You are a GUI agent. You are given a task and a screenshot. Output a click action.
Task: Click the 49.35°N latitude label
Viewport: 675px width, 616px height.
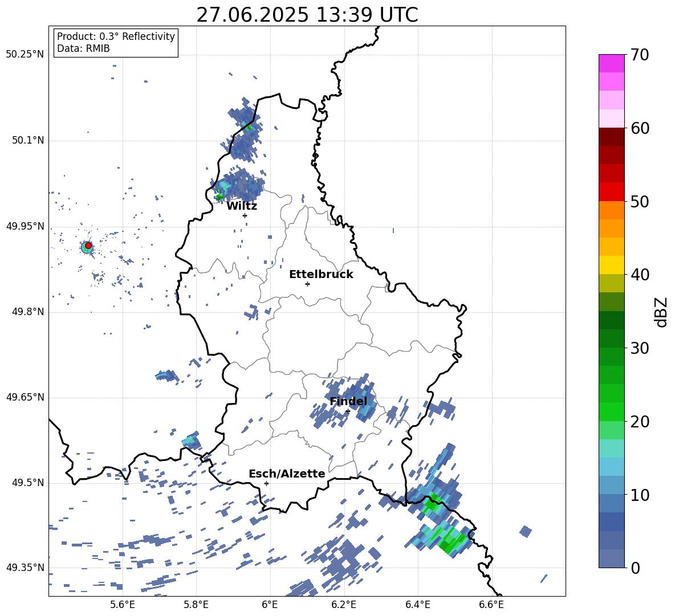pyautogui.click(x=25, y=568)
